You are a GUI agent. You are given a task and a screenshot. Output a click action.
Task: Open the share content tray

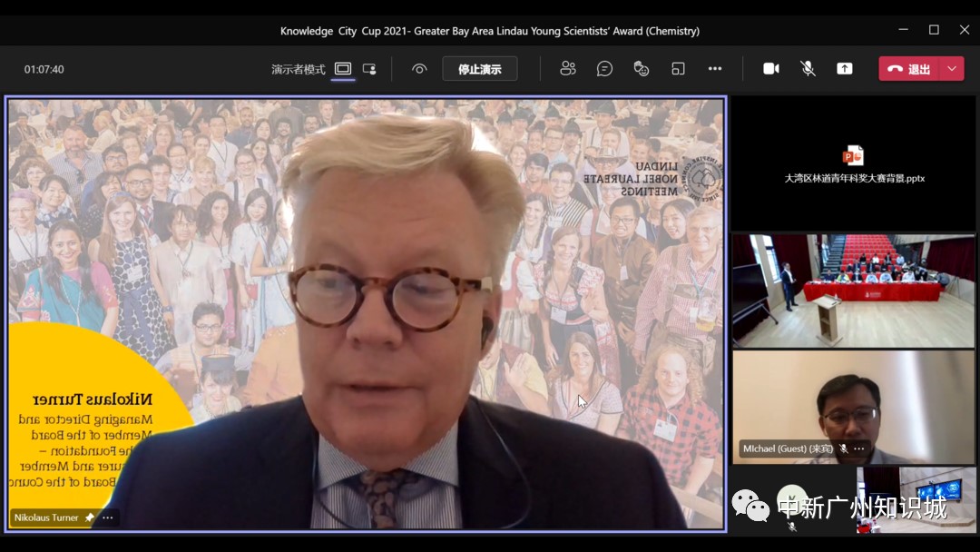(x=845, y=69)
